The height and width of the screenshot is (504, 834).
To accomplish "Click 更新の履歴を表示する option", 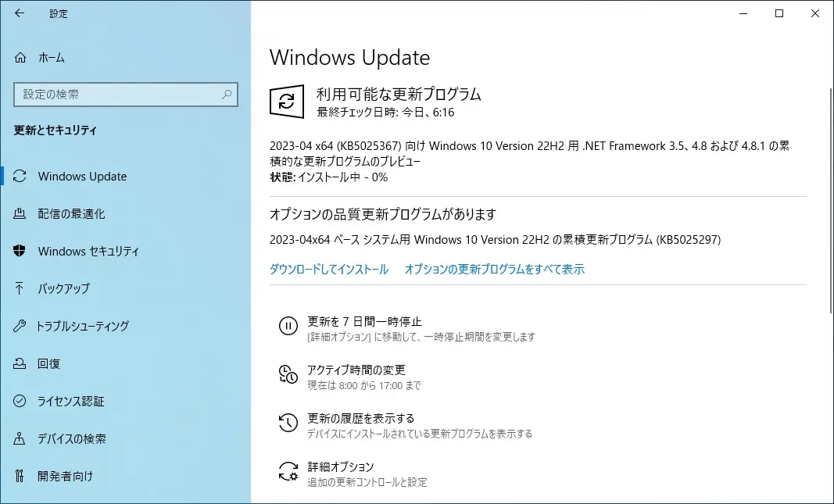I will (360, 417).
